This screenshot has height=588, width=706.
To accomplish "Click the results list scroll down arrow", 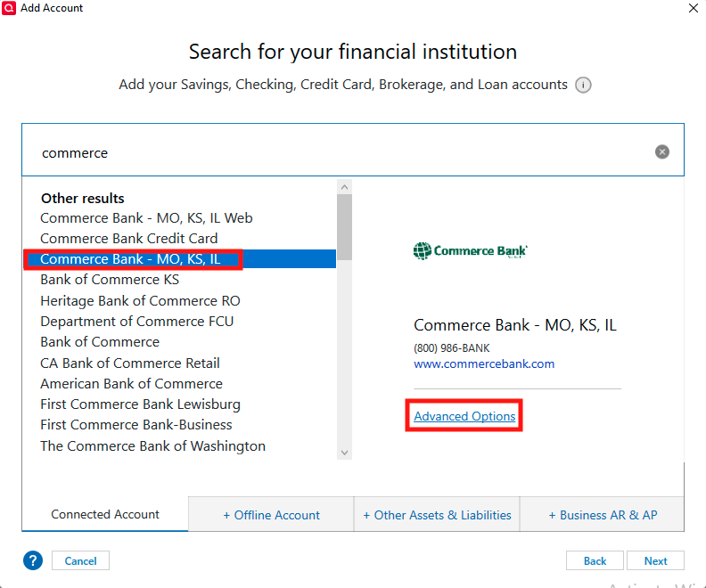I will (x=344, y=453).
